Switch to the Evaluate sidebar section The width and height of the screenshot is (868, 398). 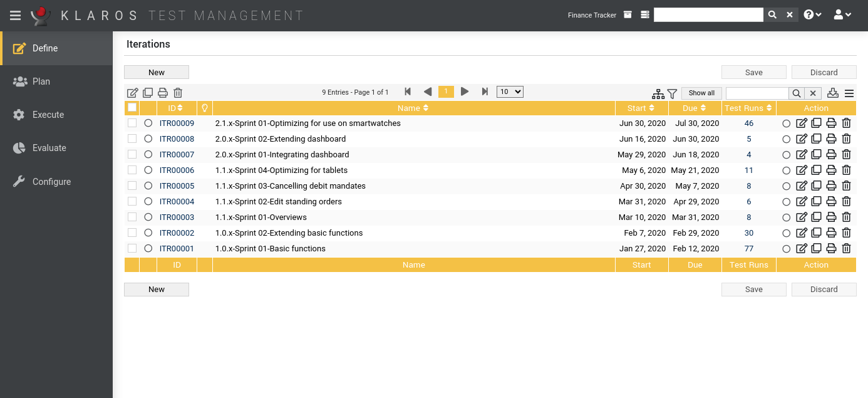(x=49, y=148)
